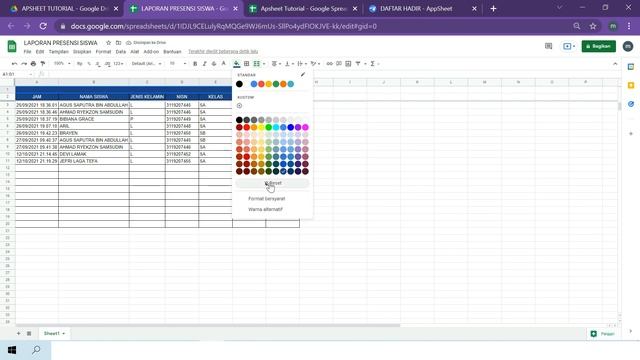640x360 pixels.
Task: Get add-ons with side panel plus
Action: (x=631, y=133)
